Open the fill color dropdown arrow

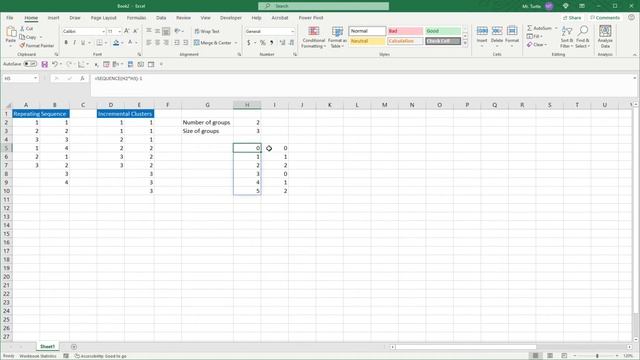[x=122, y=43]
